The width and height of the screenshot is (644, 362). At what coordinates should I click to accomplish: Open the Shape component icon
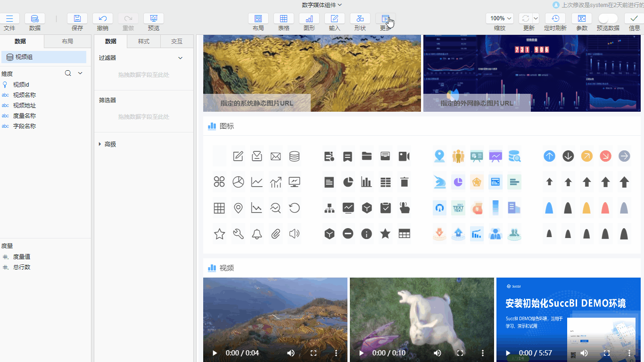click(x=360, y=19)
